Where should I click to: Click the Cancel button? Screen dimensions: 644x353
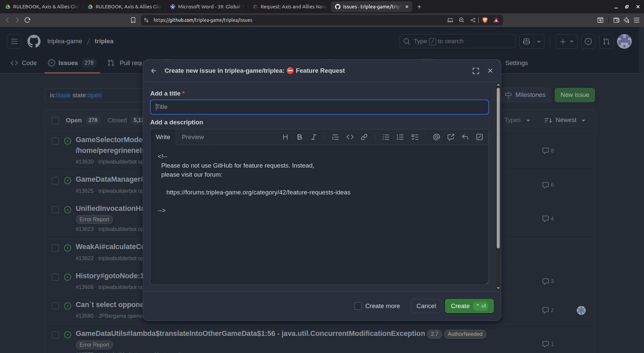[x=426, y=306]
